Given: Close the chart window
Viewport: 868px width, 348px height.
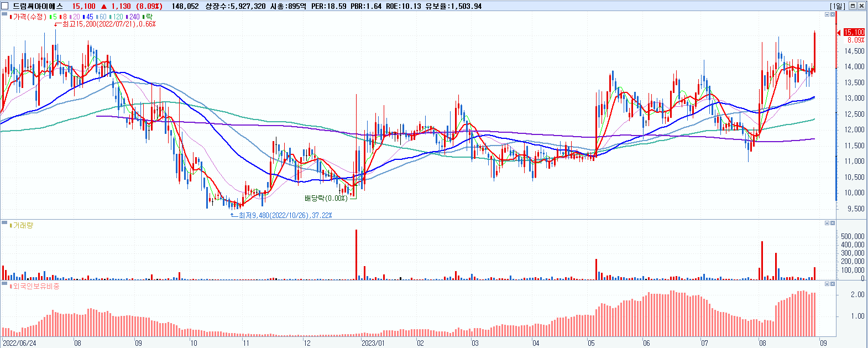Looking at the screenshot, I should coord(861,6).
